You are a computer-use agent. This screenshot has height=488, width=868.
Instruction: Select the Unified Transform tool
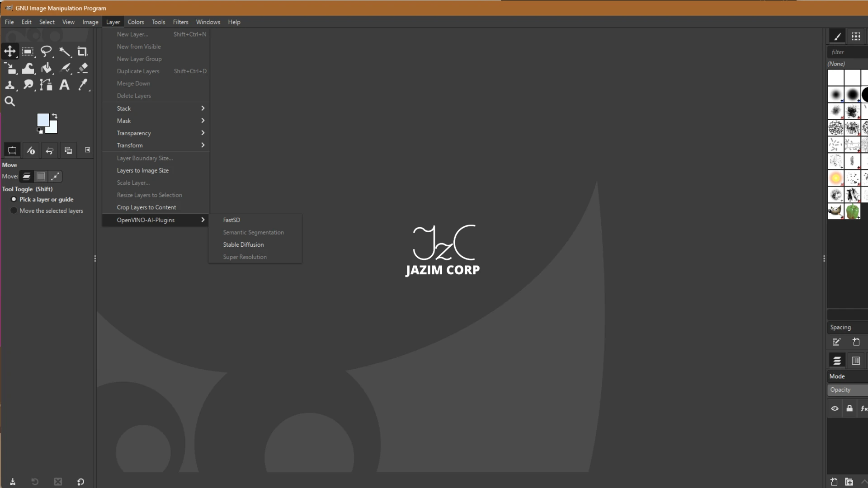(x=9, y=68)
